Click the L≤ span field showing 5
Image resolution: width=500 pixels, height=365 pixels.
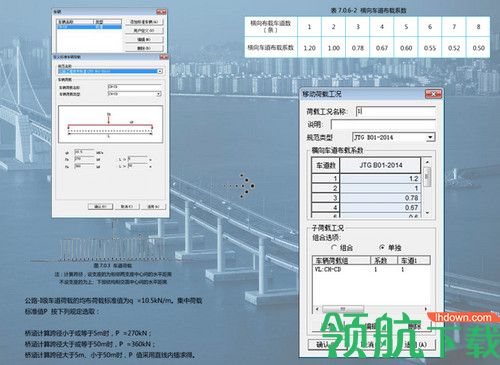[x=137, y=159]
